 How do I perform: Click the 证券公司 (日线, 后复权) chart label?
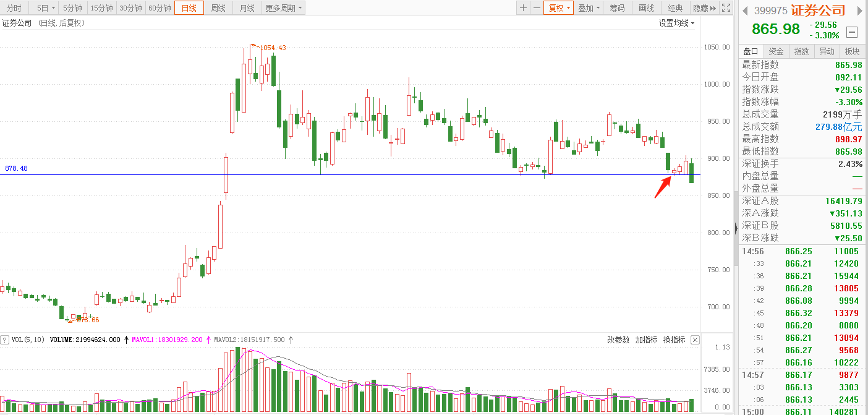tap(43, 23)
